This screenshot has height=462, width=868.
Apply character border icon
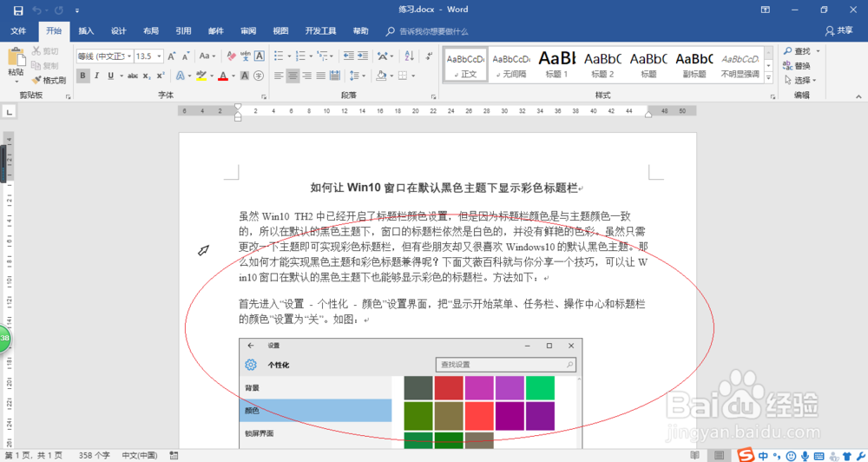pyautogui.click(x=259, y=56)
